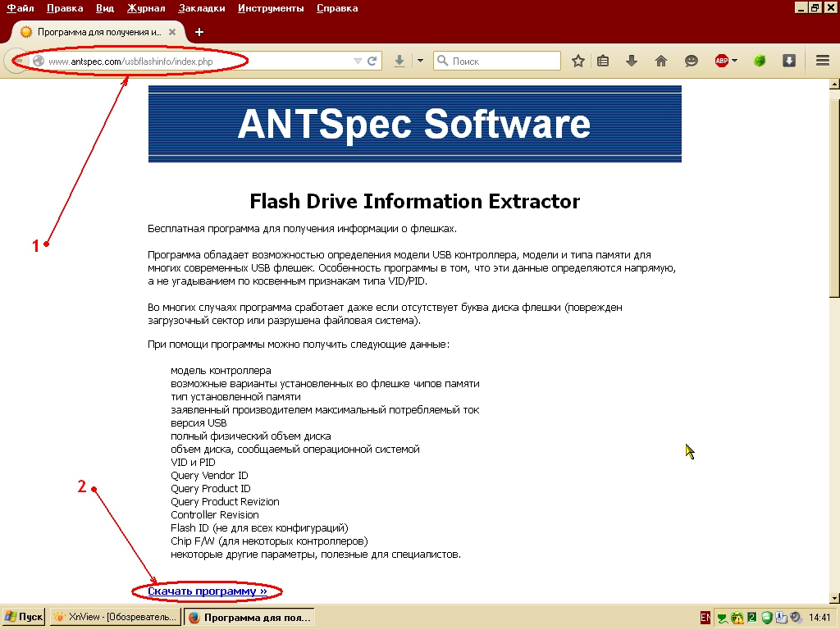This screenshot has width=840, height=630.
Task: Open the Справка menu
Action: [x=337, y=8]
